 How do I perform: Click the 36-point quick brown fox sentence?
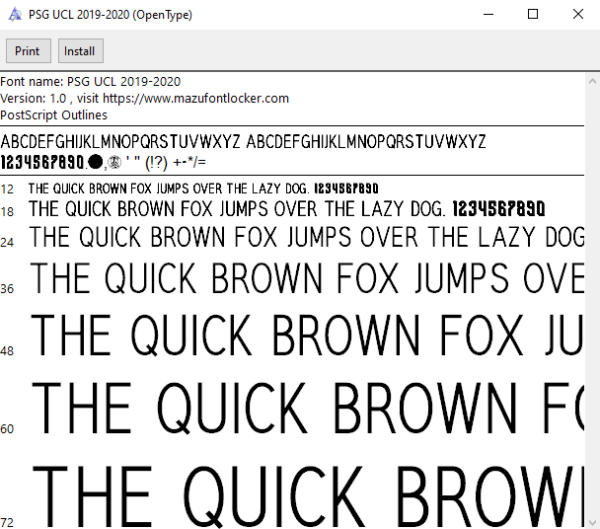point(307,278)
